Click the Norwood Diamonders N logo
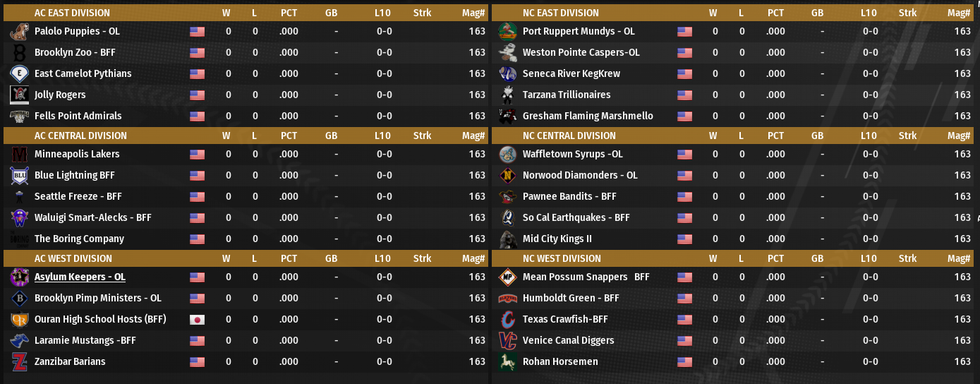This screenshot has width=980, height=384. click(507, 175)
